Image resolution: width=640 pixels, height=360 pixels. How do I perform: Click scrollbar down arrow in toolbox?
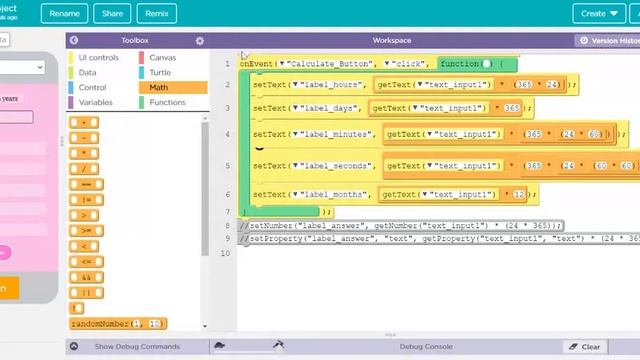click(x=205, y=326)
